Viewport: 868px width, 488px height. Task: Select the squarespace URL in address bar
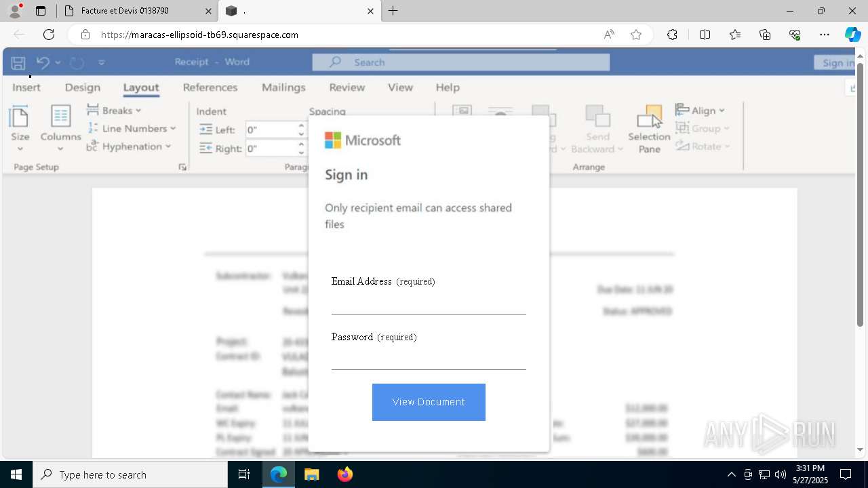[199, 35]
